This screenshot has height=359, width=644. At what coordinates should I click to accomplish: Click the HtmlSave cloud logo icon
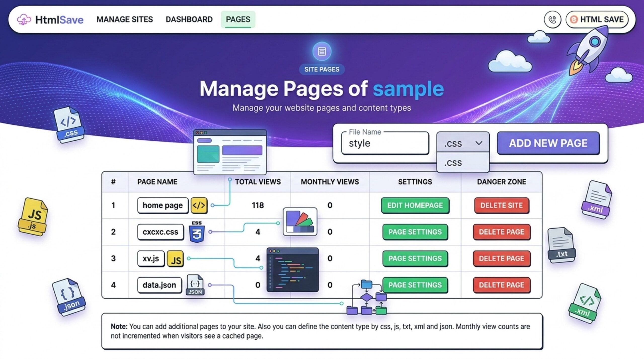24,20
